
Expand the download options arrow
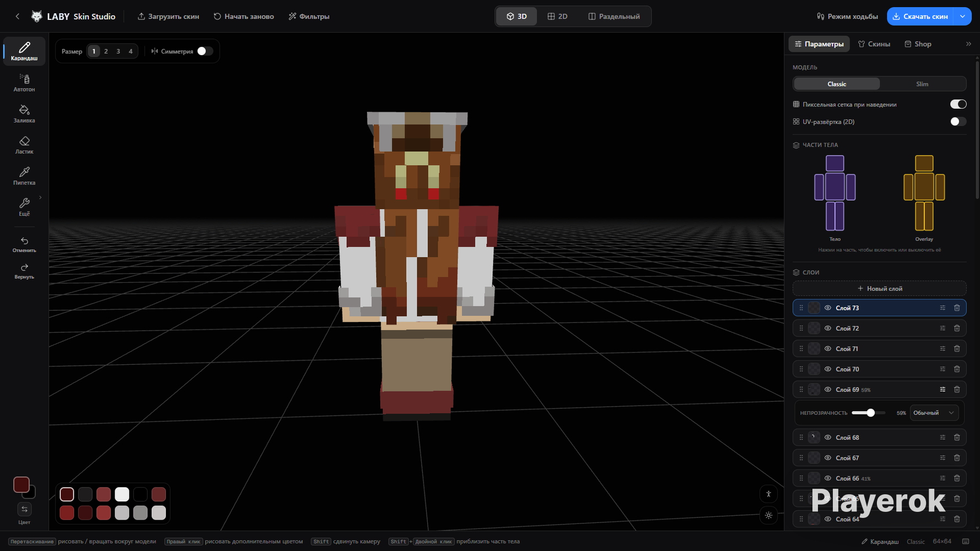[x=962, y=17]
